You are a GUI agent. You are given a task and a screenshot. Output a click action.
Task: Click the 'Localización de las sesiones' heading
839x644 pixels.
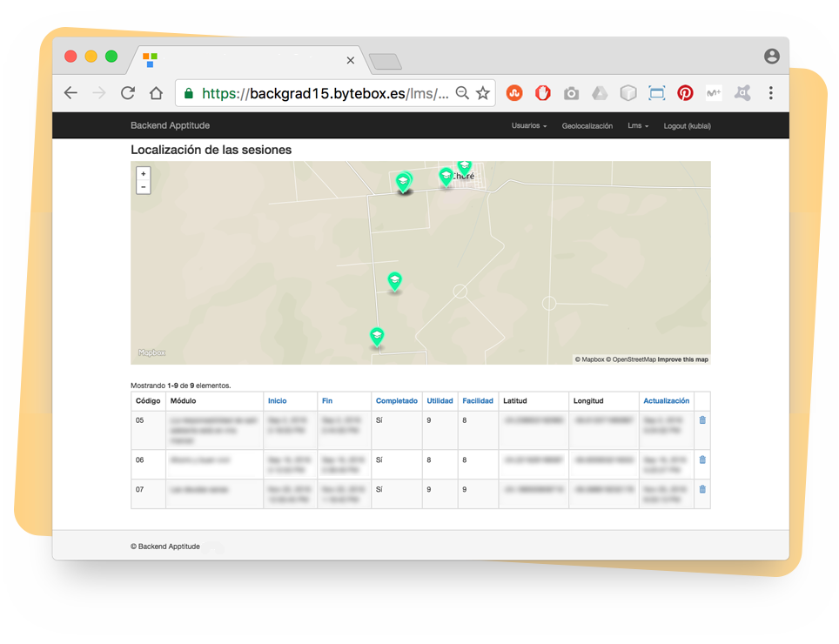click(211, 150)
